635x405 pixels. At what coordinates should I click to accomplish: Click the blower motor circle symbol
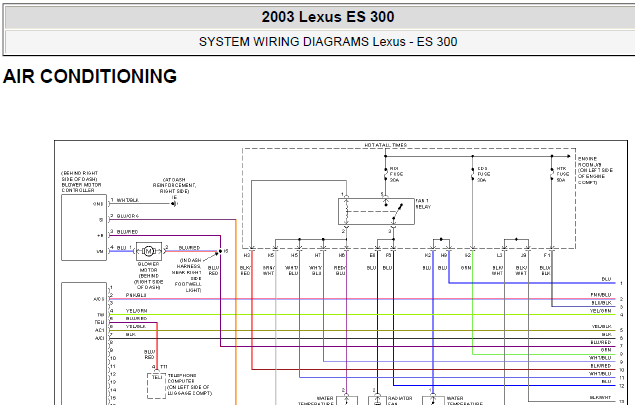(x=148, y=252)
